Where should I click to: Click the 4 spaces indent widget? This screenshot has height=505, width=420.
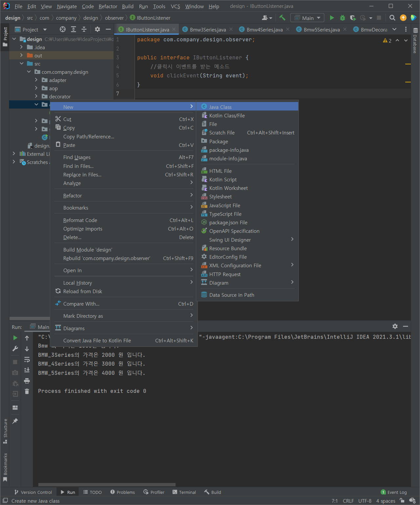[386, 501]
